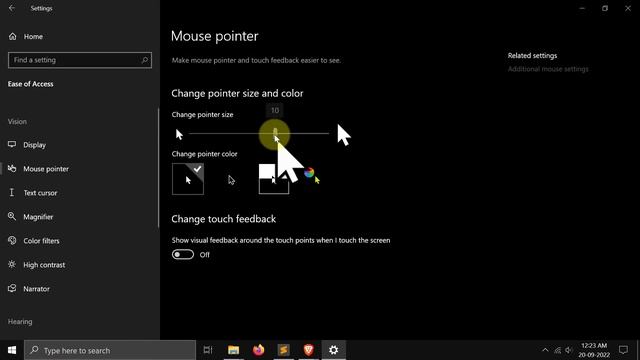The height and width of the screenshot is (360, 640).
Task: Click the large pointer icon right of slider
Action: point(344,135)
